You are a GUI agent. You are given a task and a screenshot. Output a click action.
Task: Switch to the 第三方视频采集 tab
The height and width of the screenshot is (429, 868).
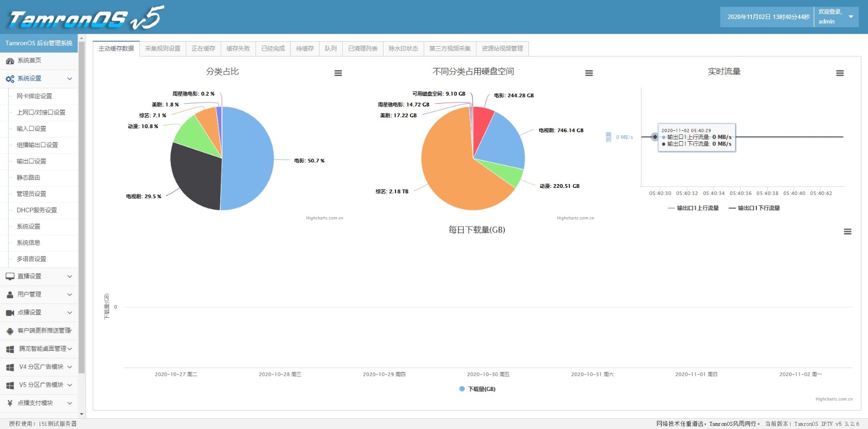point(450,48)
